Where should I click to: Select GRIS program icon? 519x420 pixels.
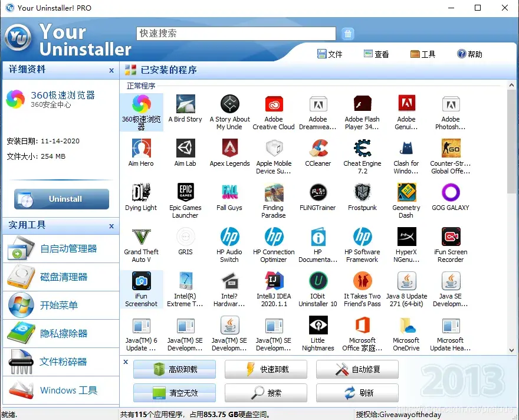tap(185, 237)
